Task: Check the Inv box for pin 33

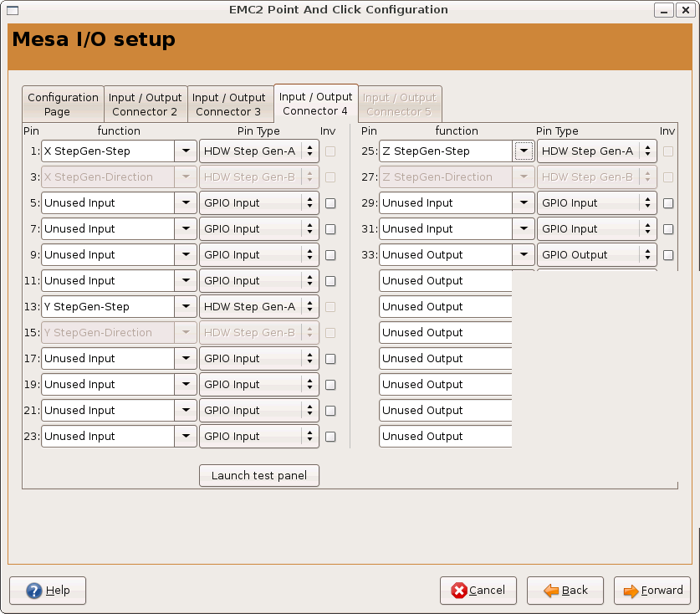Action: 668,255
